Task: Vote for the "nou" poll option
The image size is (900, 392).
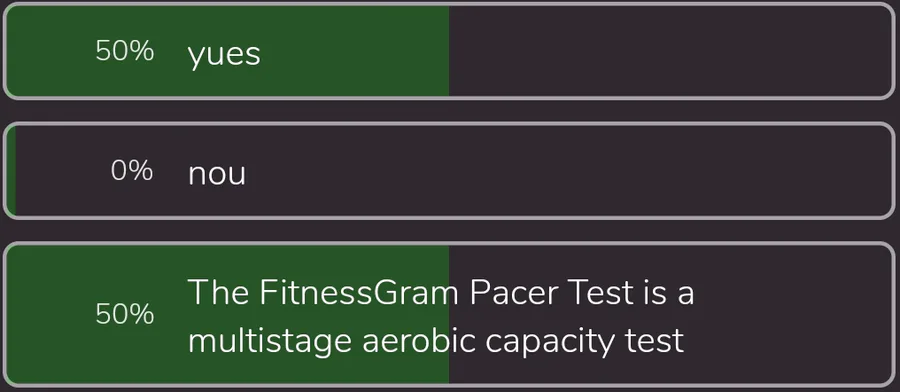Action: coord(449,170)
